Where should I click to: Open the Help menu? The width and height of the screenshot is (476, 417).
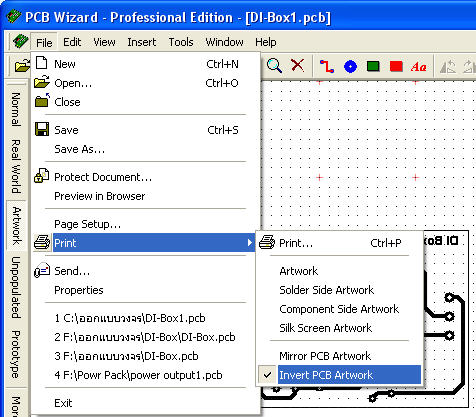[266, 42]
